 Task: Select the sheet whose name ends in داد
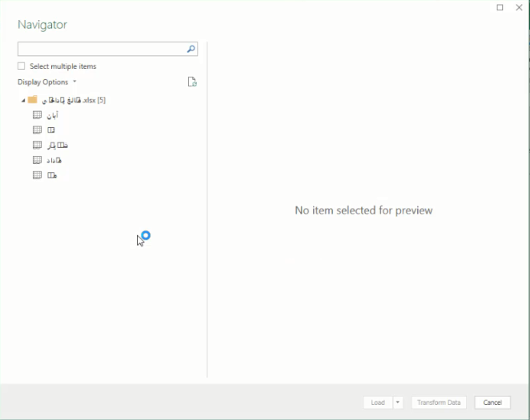click(54, 160)
